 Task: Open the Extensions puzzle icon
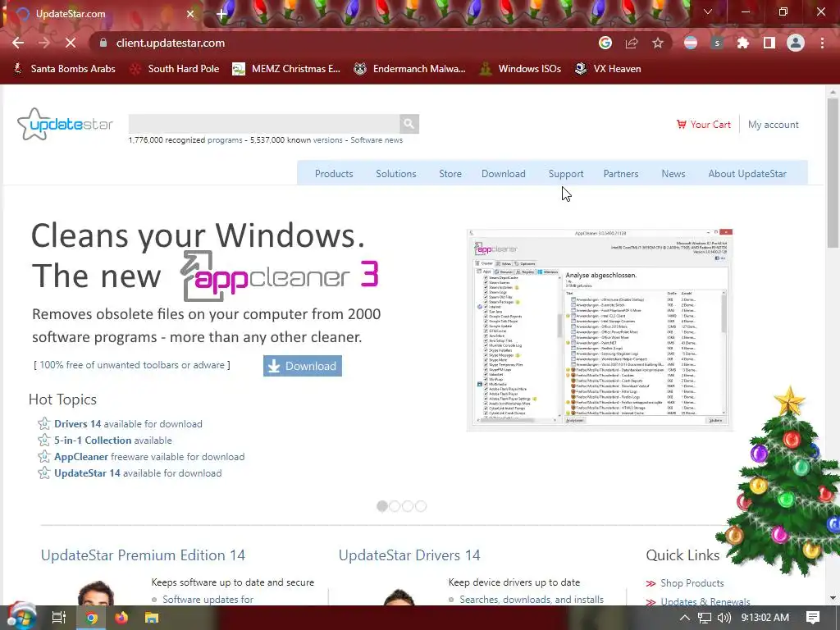pyautogui.click(x=743, y=43)
